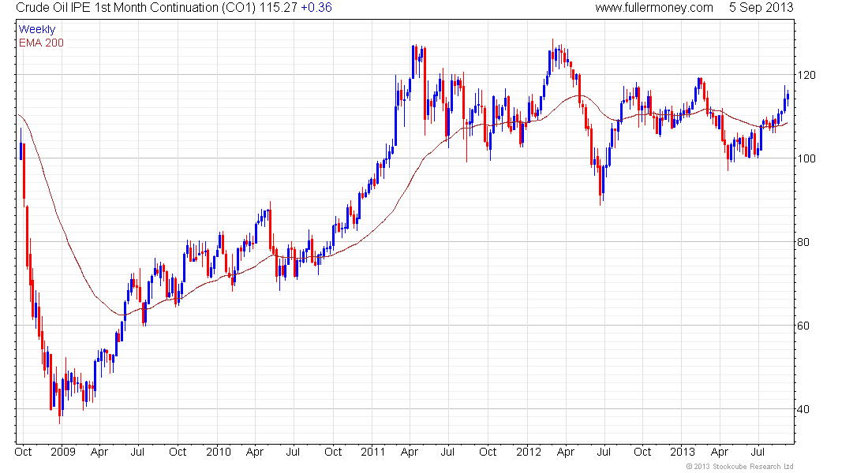Click the 100 price axis label
The image size is (868, 473).
(x=806, y=158)
